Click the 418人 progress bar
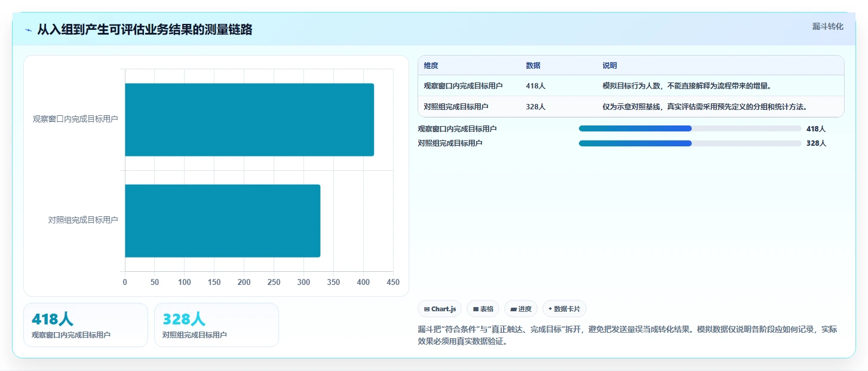The image size is (868, 371). pyautogui.click(x=690, y=128)
